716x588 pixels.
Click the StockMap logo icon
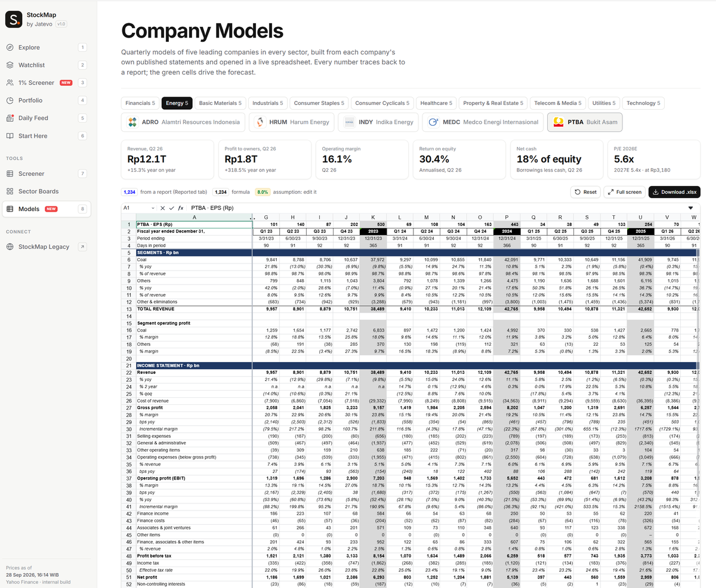pyautogui.click(x=14, y=19)
